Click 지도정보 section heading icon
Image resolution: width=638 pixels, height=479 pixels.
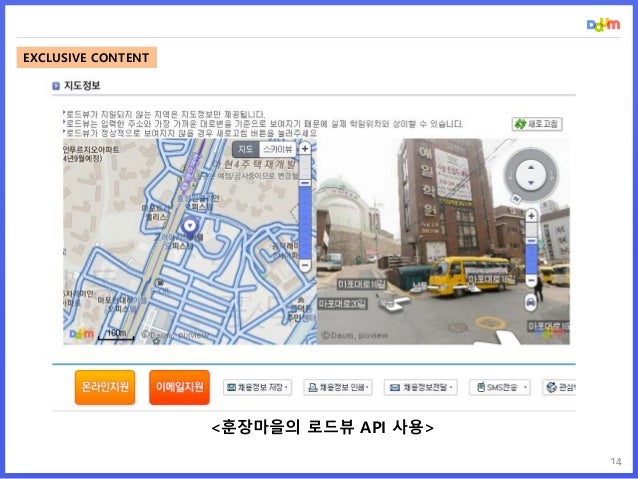tap(56, 86)
